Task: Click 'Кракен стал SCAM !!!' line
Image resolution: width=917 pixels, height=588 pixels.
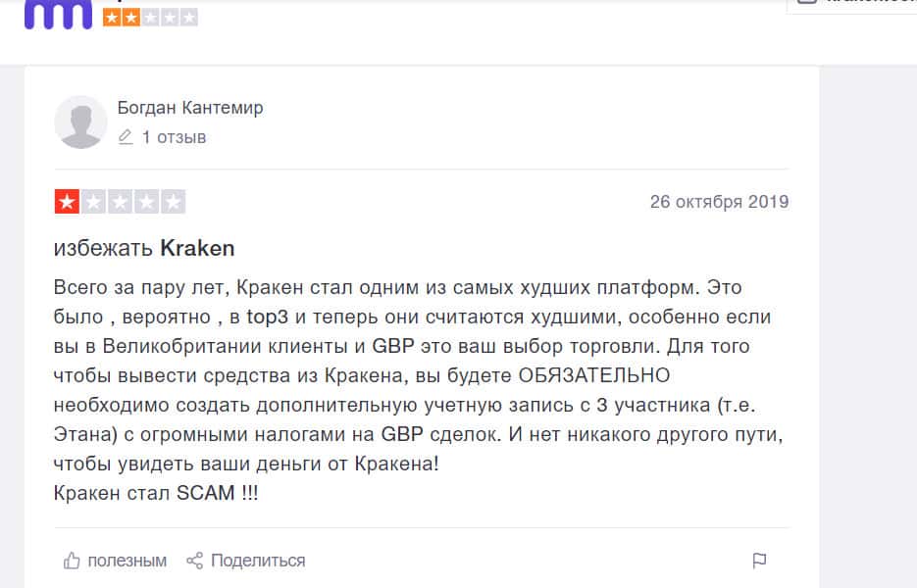Action: click(156, 493)
